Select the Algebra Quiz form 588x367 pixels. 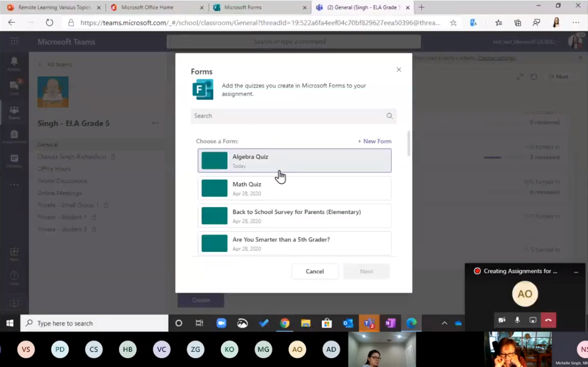[x=294, y=161]
